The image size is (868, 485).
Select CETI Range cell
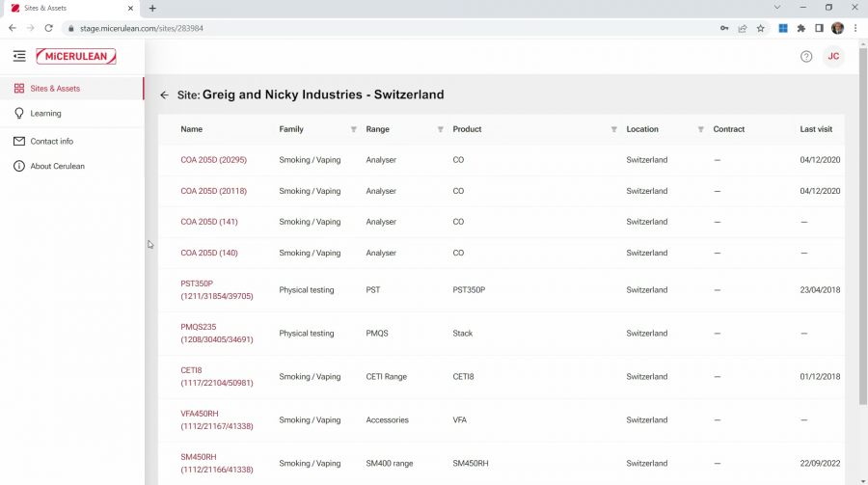[x=387, y=376]
